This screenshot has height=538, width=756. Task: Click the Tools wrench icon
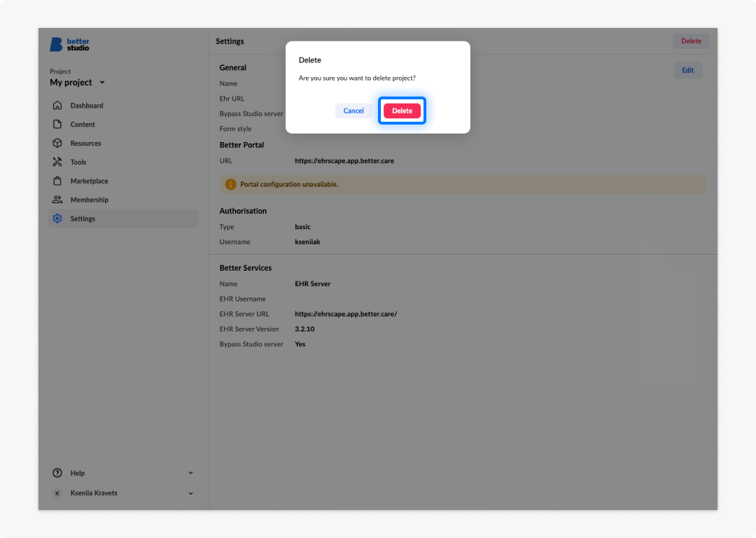tap(57, 162)
